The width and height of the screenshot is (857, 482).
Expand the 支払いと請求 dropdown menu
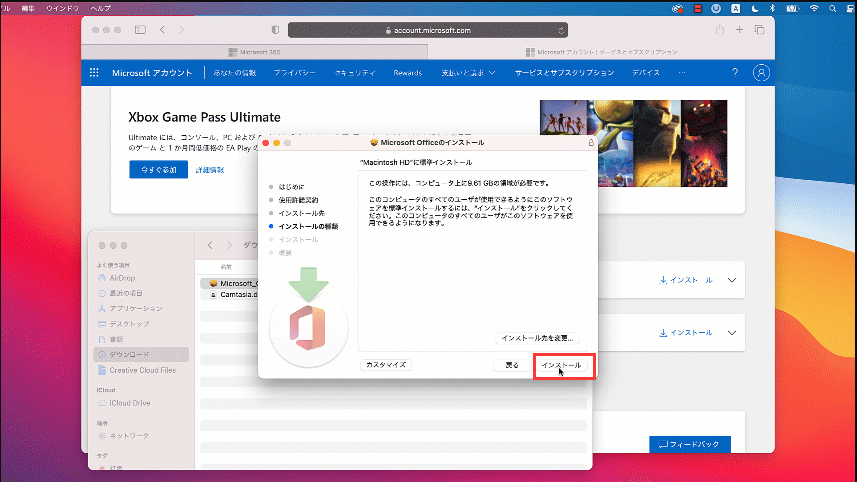470,73
